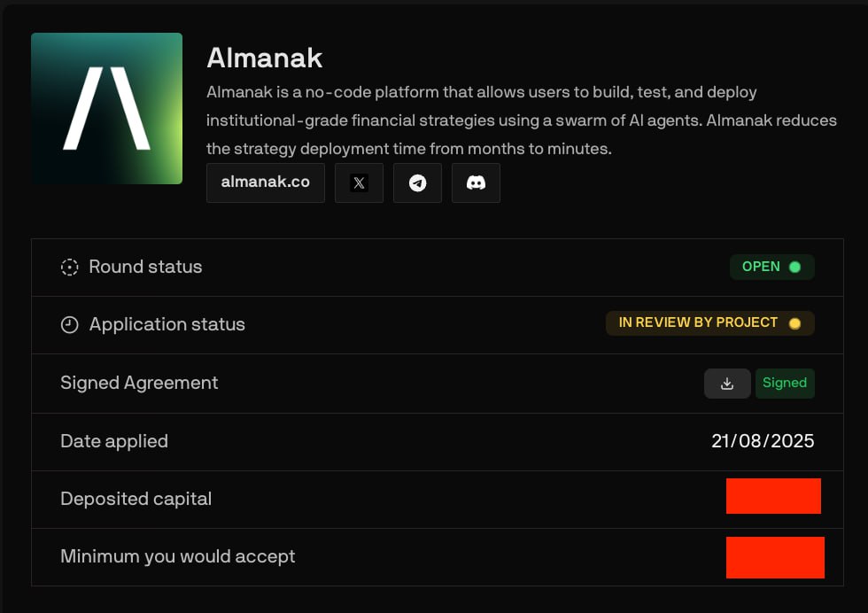868x613 pixels.
Task: Click the red box beside Minimum you would accept
Action: (775, 557)
